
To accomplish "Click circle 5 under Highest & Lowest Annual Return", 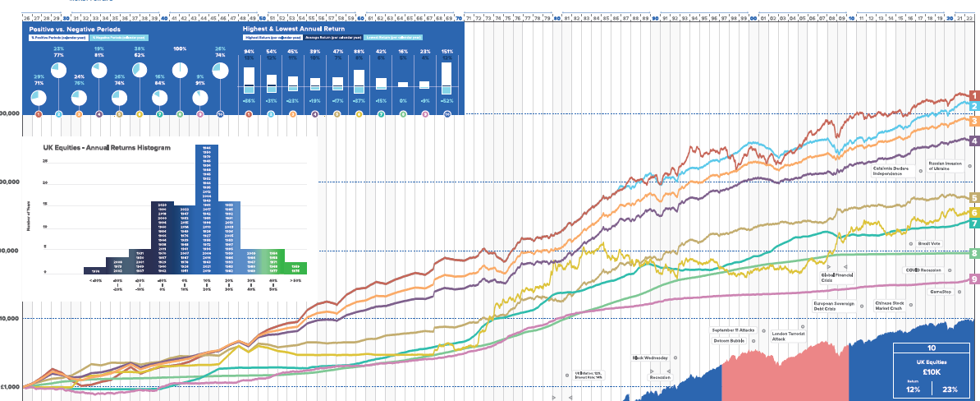I will pyautogui.click(x=337, y=114).
